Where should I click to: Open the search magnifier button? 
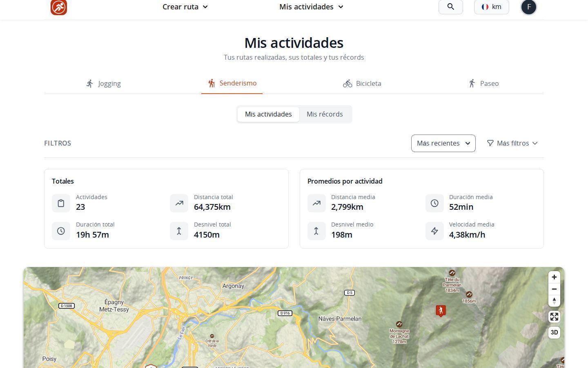pos(451,7)
